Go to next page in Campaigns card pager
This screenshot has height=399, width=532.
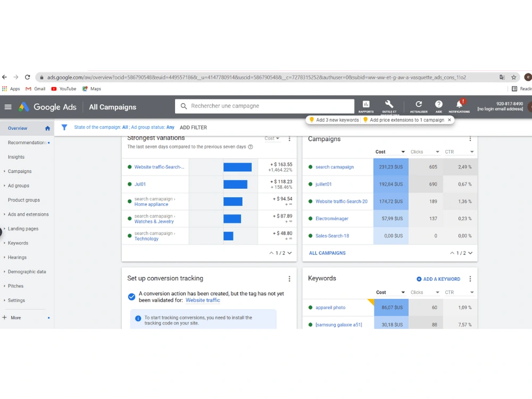470,253
